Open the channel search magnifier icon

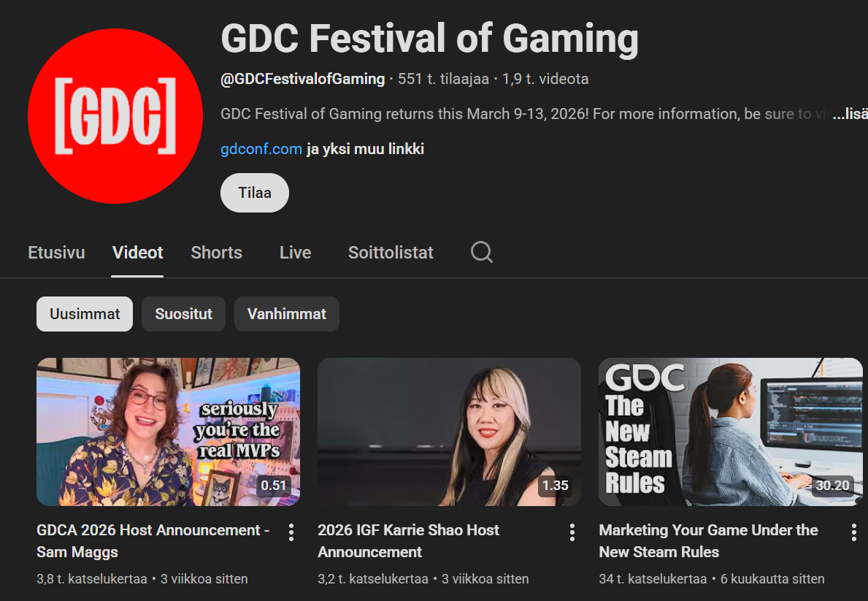[x=481, y=252]
